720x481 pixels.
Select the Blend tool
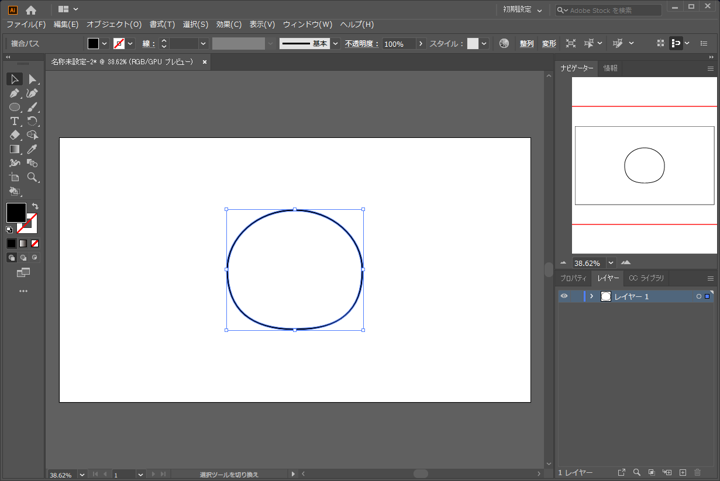(x=32, y=163)
